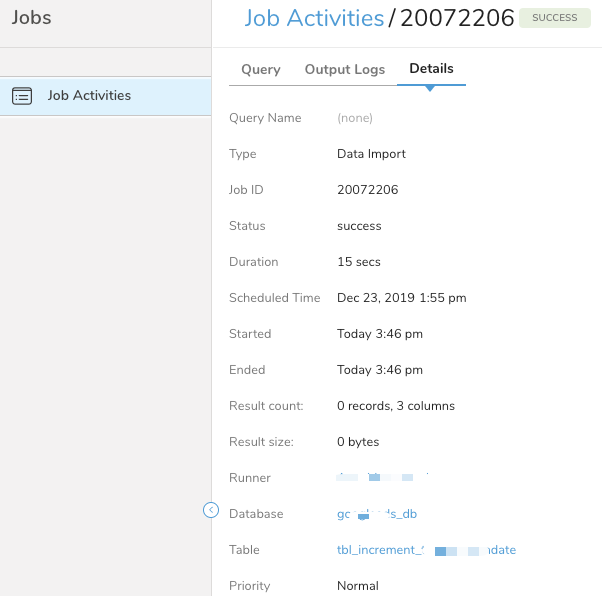Click the Job Activities list icon
The height and width of the screenshot is (596, 602).
coord(22,96)
